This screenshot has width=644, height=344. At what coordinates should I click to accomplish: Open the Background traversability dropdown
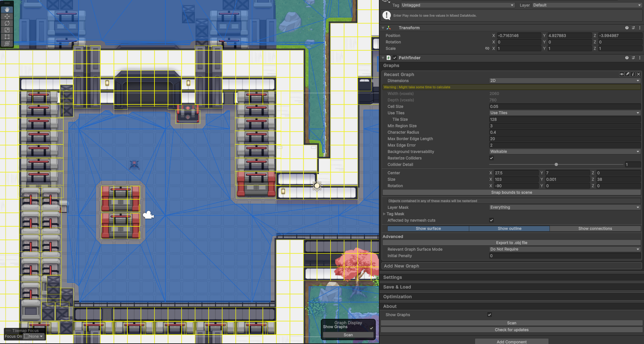click(564, 152)
